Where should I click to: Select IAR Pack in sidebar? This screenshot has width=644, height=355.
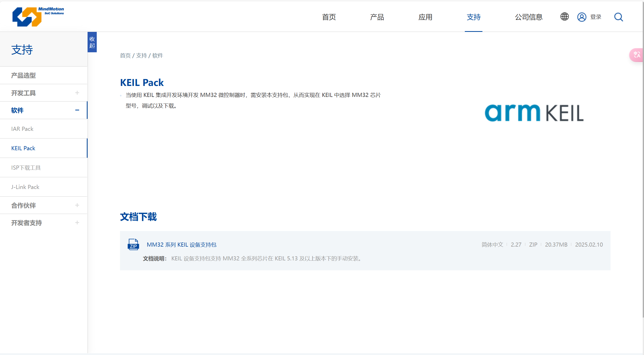[x=22, y=129]
